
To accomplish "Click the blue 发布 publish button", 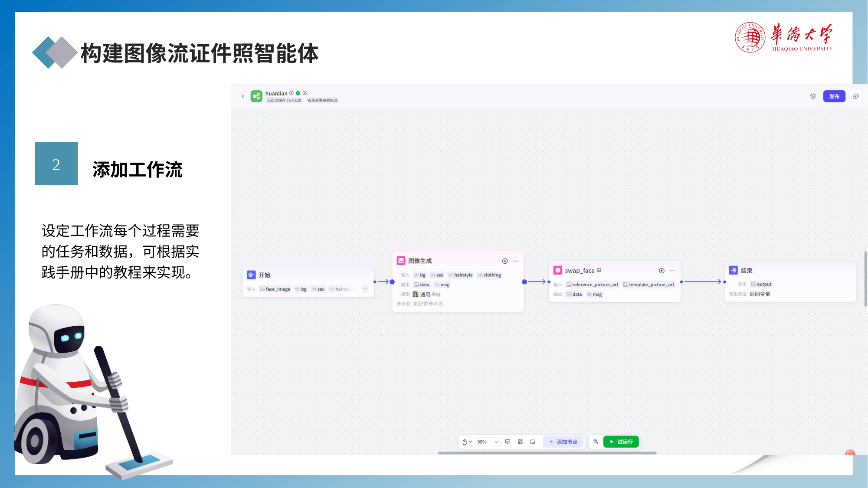I will click(834, 96).
